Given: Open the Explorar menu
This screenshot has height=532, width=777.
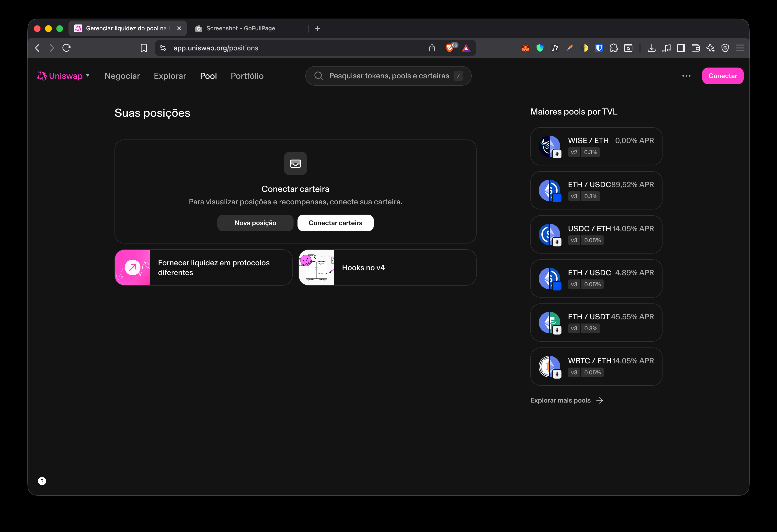Looking at the screenshot, I should 170,76.
